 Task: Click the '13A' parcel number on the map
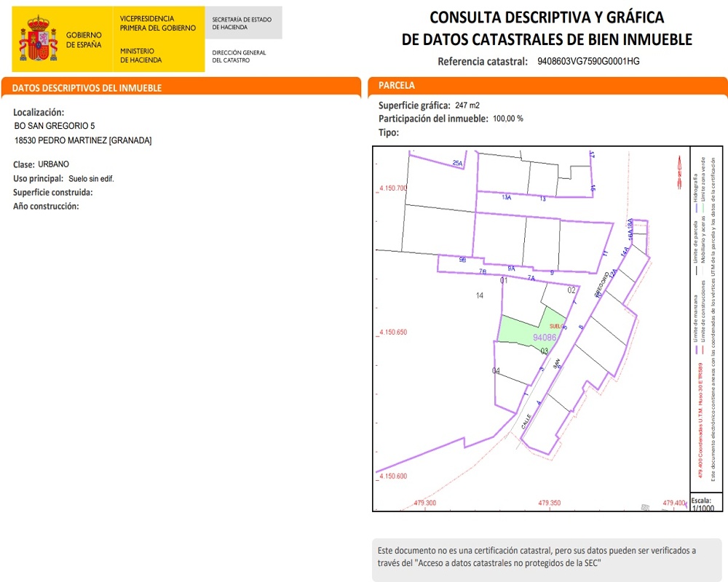click(x=506, y=197)
